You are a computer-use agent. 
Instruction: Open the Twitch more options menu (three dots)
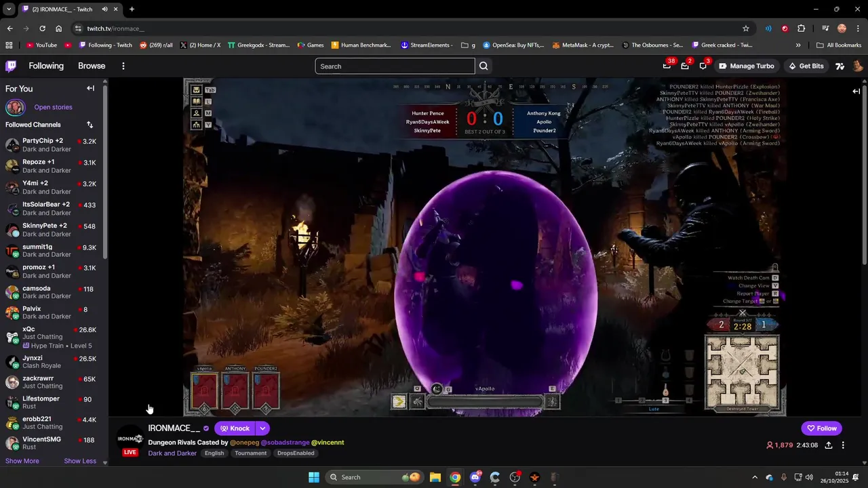[x=123, y=66]
